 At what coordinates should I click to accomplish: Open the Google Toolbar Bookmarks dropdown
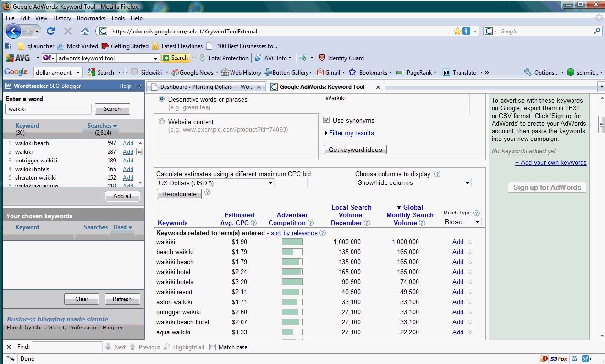[x=370, y=73]
